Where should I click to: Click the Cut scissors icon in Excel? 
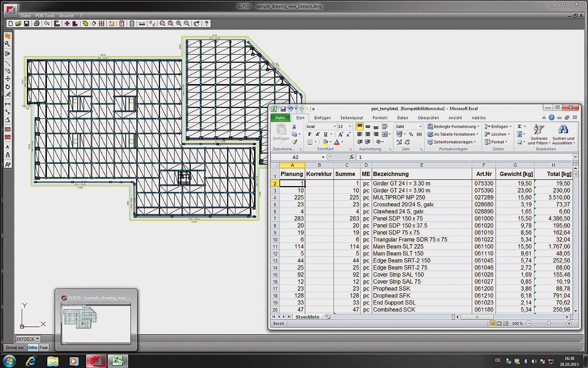click(x=294, y=127)
